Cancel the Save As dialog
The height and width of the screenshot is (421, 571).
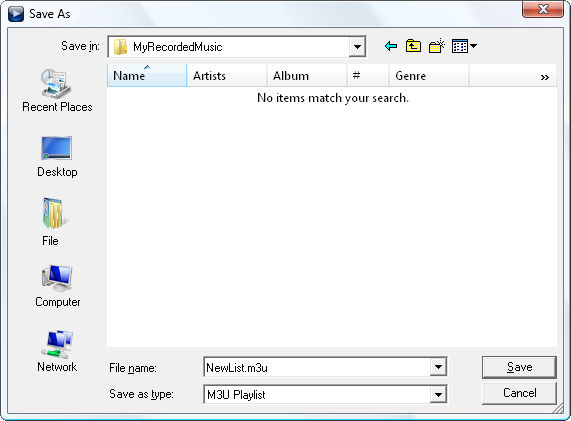[519, 393]
